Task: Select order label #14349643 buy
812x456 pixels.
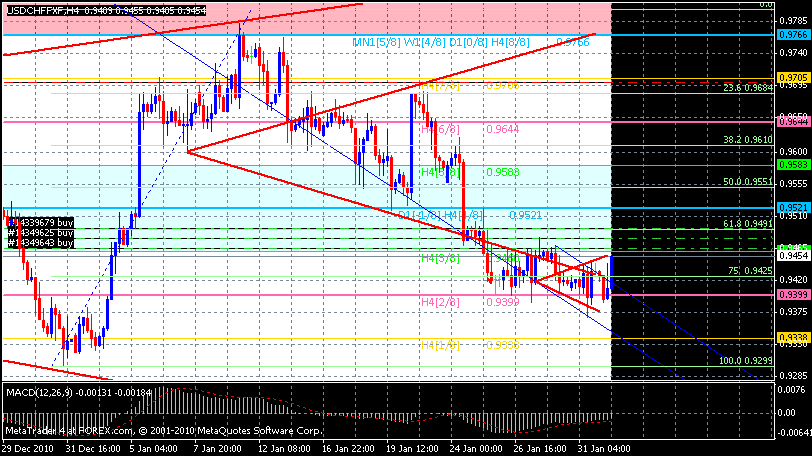Action: coord(40,243)
